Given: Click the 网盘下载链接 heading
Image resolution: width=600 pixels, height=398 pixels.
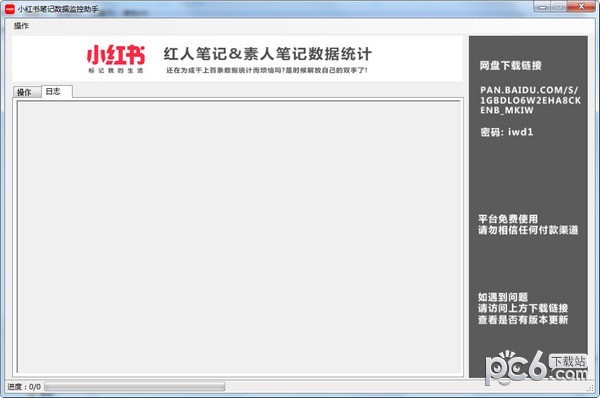Looking at the screenshot, I should (x=510, y=65).
